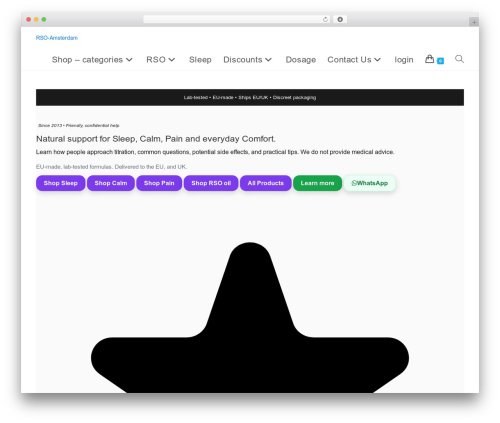The height and width of the screenshot is (423, 500).
Task: Expand the RSO dropdown menu
Action: [x=160, y=60]
